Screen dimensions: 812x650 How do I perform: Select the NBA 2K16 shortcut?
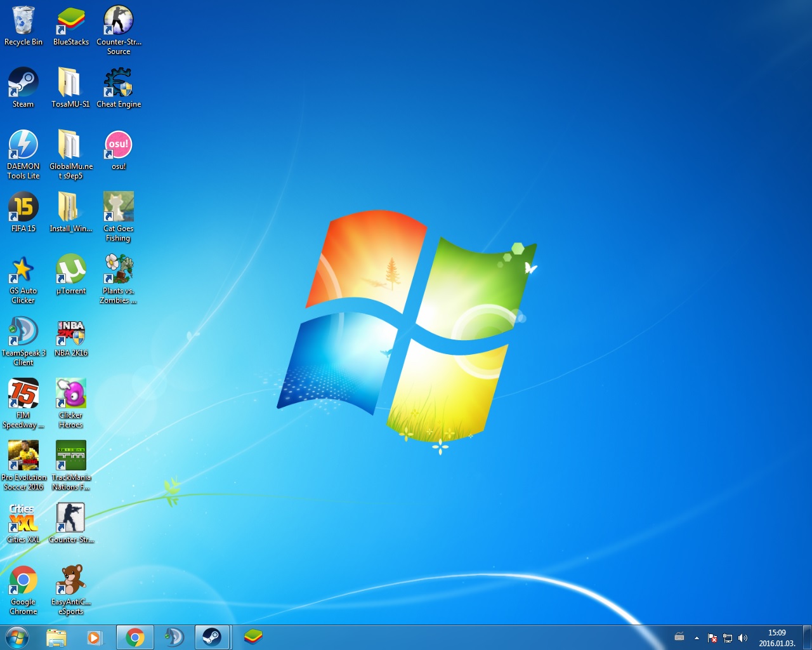coord(71,337)
